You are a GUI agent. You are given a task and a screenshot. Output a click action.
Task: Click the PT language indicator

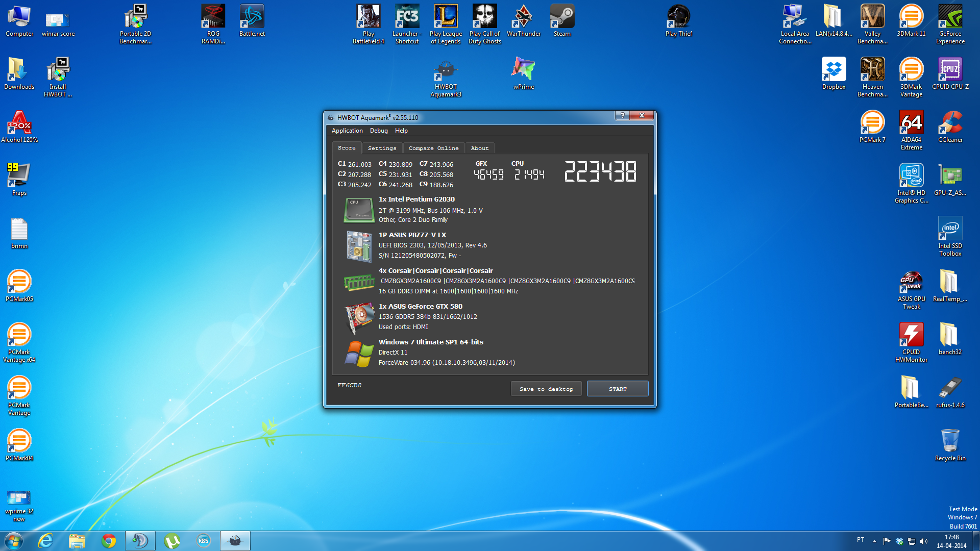click(x=861, y=540)
